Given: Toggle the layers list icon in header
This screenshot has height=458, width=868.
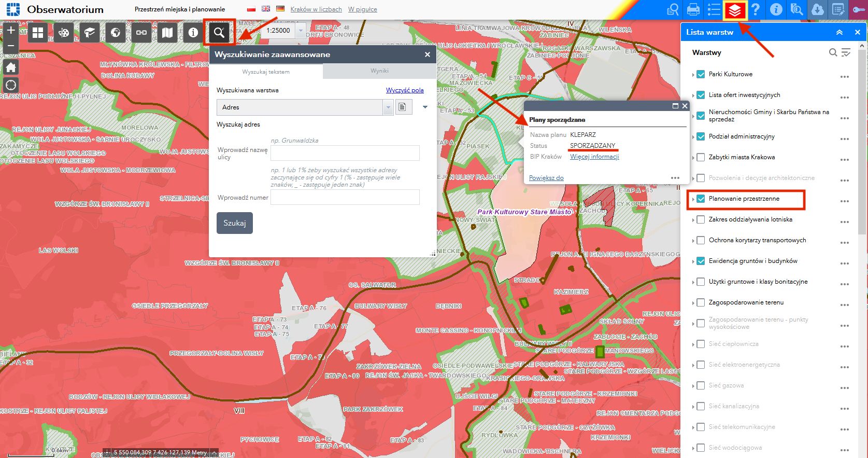Looking at the screenshot, I should click(x=735, y=10).
